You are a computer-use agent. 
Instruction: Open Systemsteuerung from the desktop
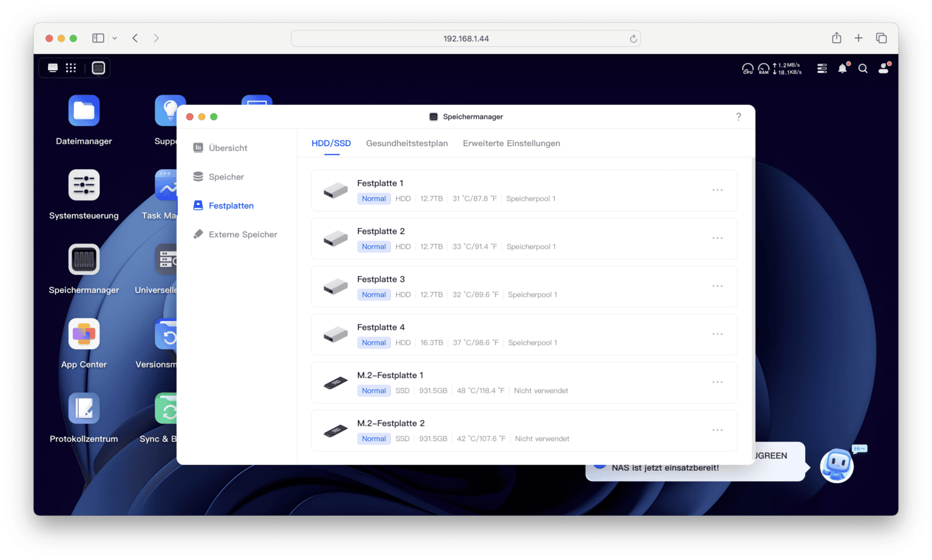[84, 185]
